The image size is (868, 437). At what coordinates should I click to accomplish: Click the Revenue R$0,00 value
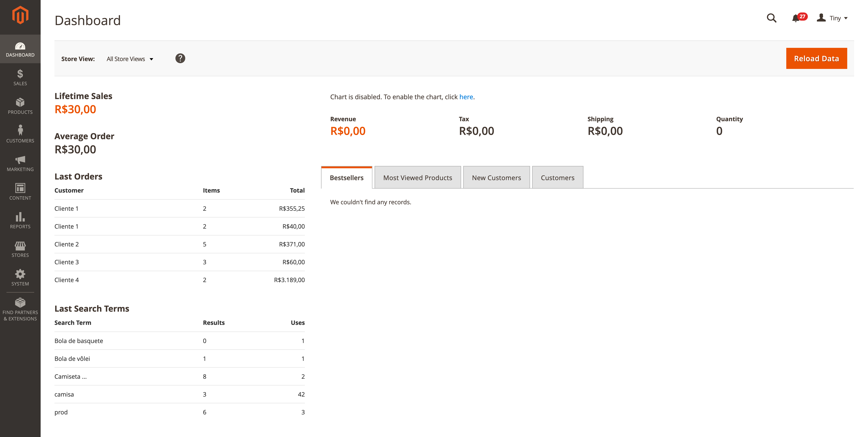tap(348, 131)
